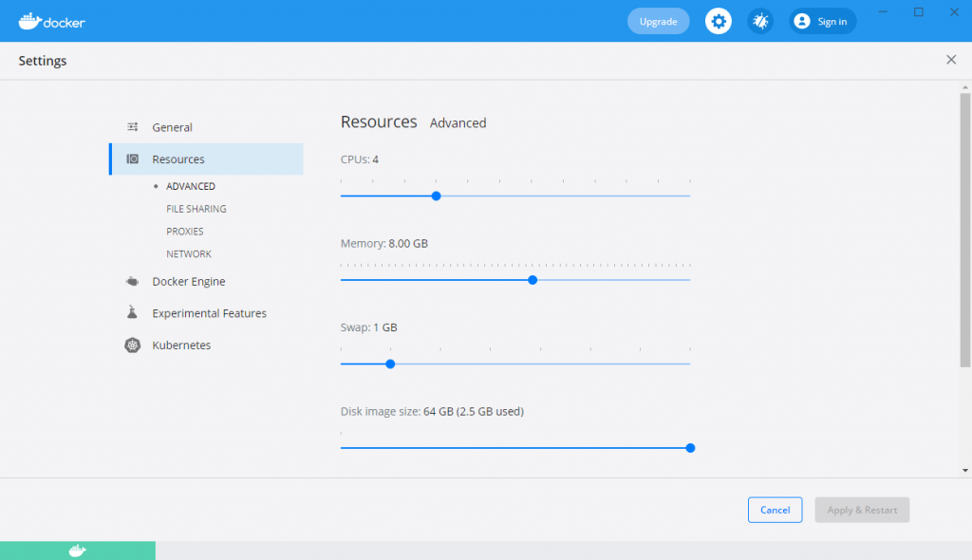Open the File Sharing subsection

tap(196, 209)
